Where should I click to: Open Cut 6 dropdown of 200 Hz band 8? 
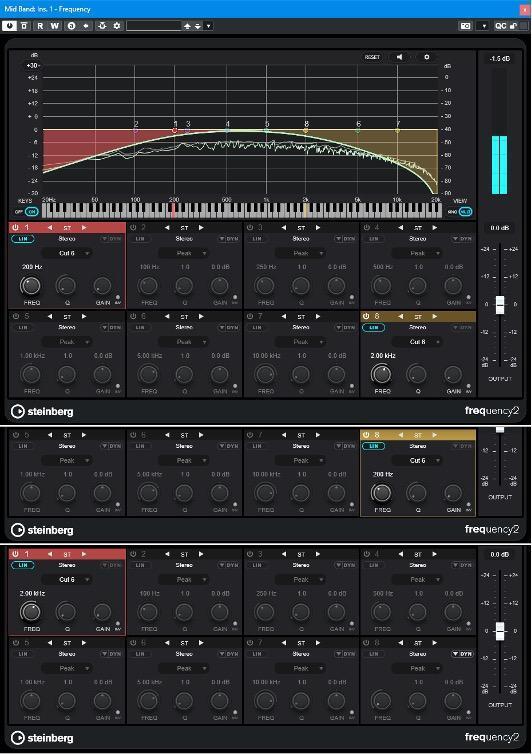point(417,461)
